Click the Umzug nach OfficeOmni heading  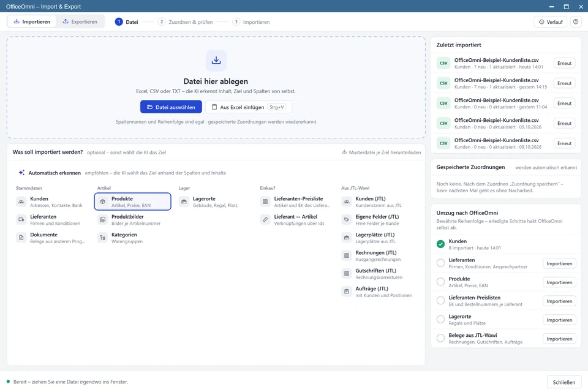click(x=467, y=213)
